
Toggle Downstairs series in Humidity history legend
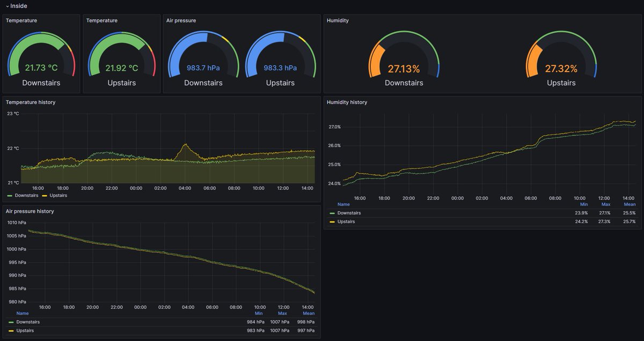coord(349,213)
